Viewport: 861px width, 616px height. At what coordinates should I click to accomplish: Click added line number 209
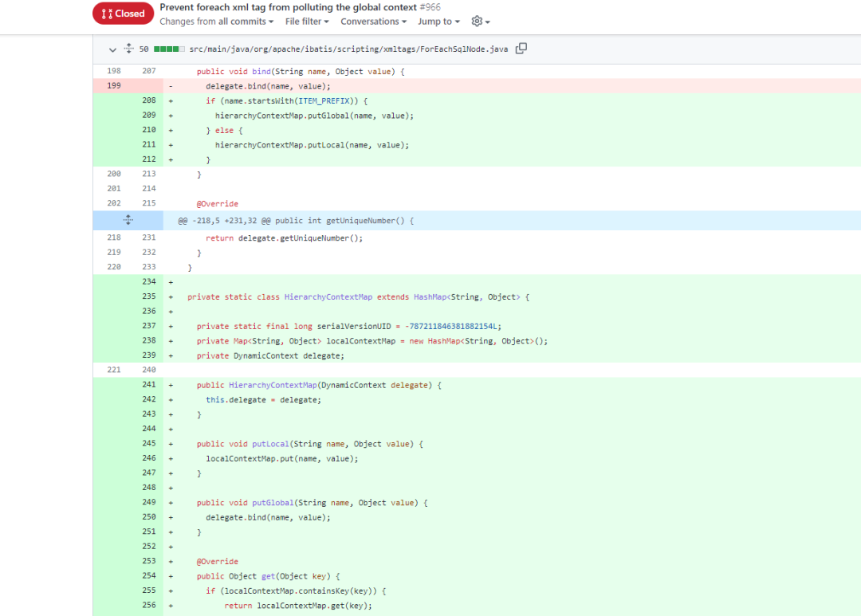(149, 116)
